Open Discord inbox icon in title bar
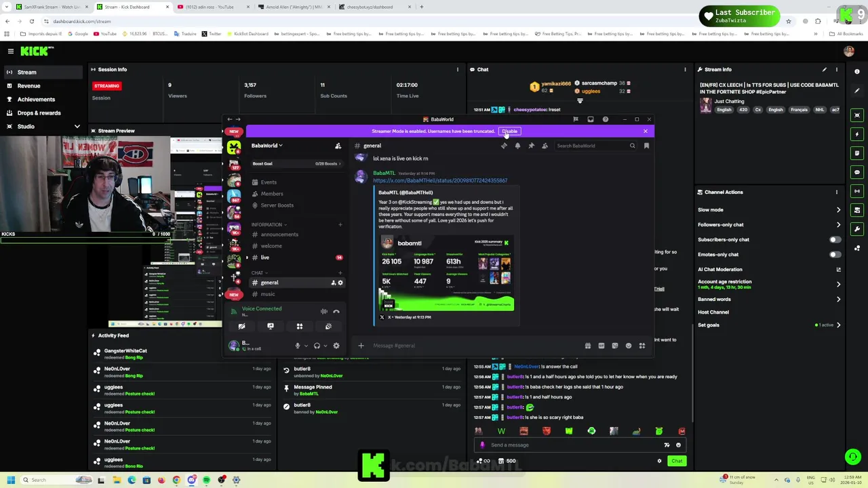868x488 pixels. pyautogui.click(x=590, y=119)
